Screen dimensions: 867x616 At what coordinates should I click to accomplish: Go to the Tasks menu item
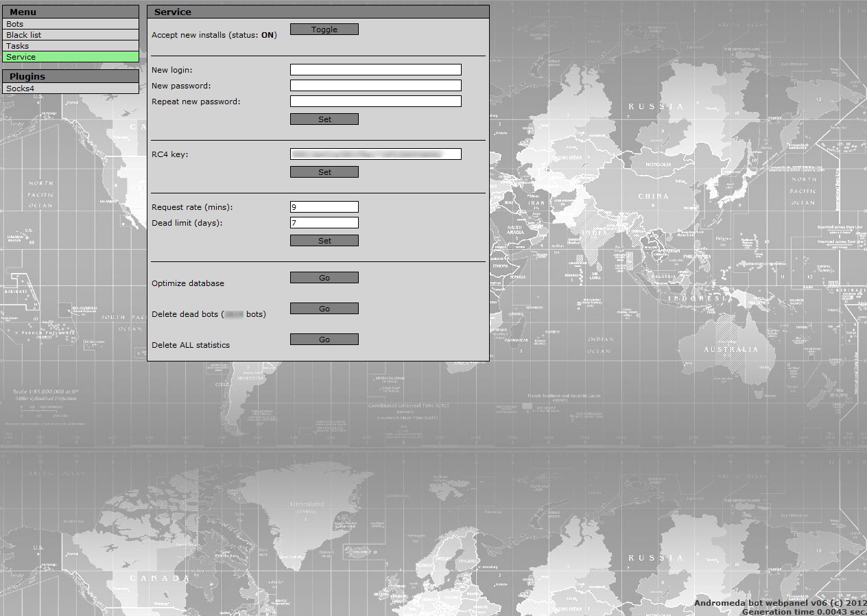[x=70, y=46]
